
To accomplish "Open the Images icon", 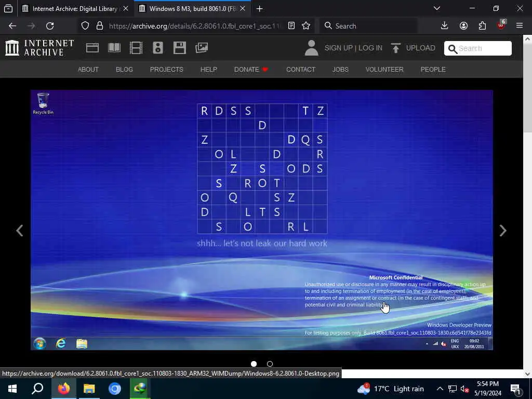I will coord(202,48).
